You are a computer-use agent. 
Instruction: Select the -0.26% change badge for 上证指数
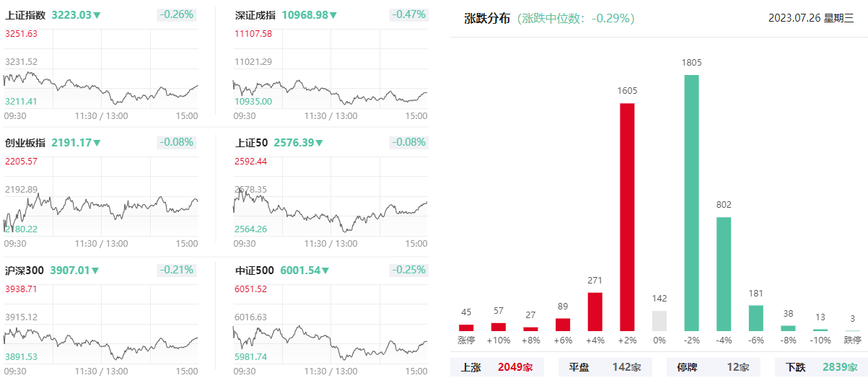[177, 14]
